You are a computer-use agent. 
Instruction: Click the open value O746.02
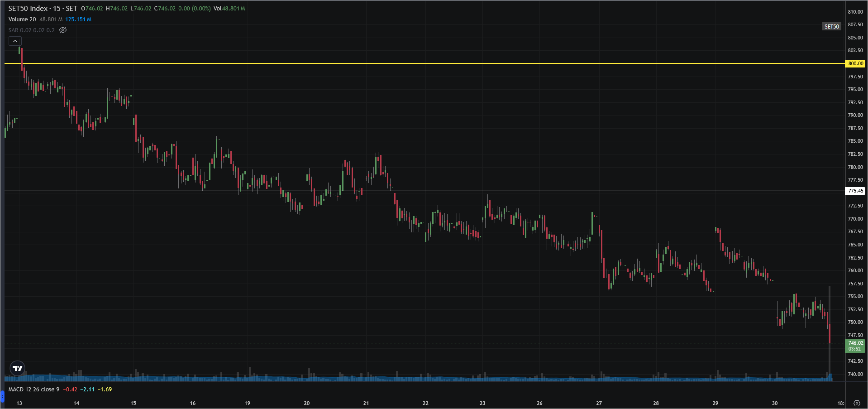click(x=92, y=9)
